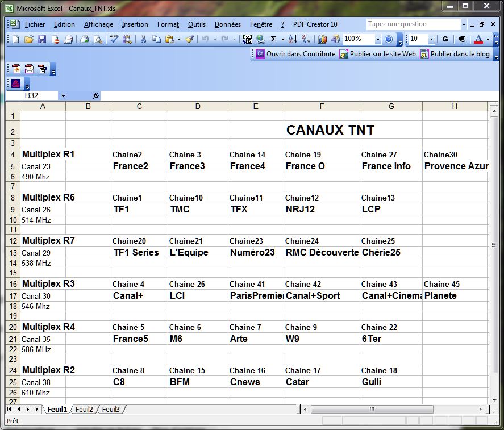Select column D header
The height and width of the screenshot is (430, 504).
pos(198,106)
